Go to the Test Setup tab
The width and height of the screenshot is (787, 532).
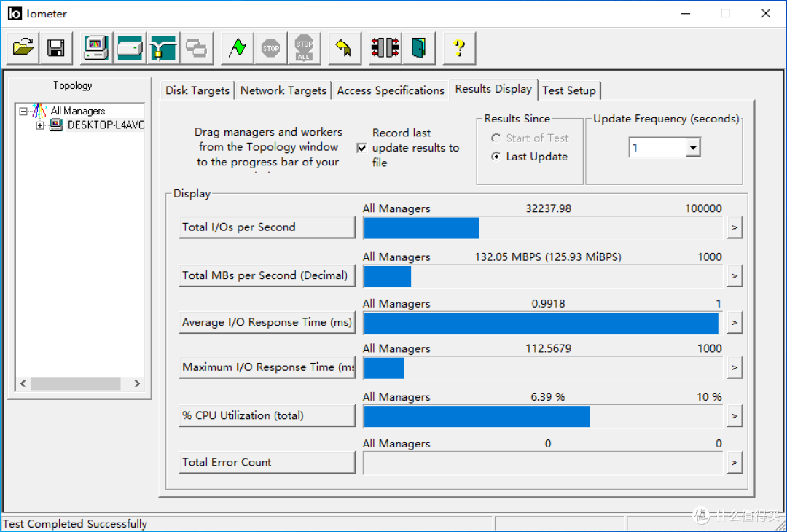click(568, 90)
